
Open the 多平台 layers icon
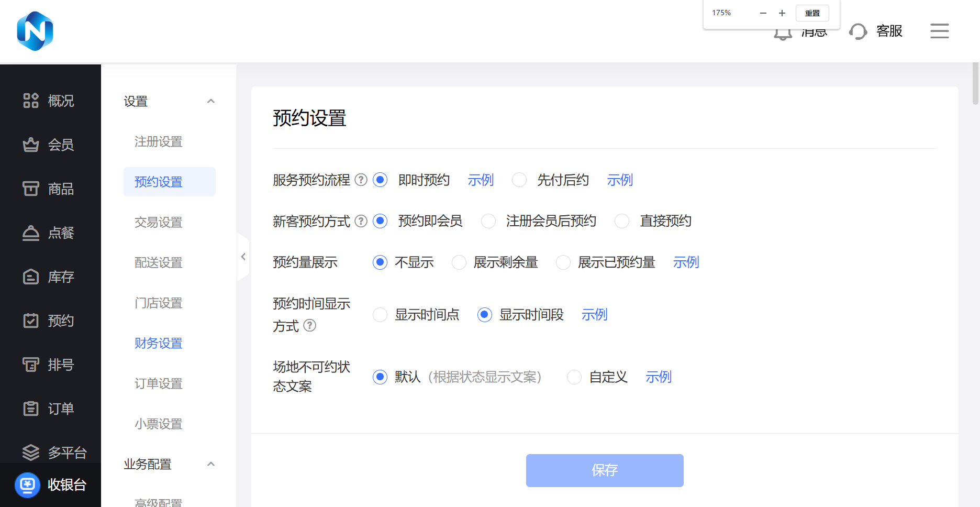[31, 453]
